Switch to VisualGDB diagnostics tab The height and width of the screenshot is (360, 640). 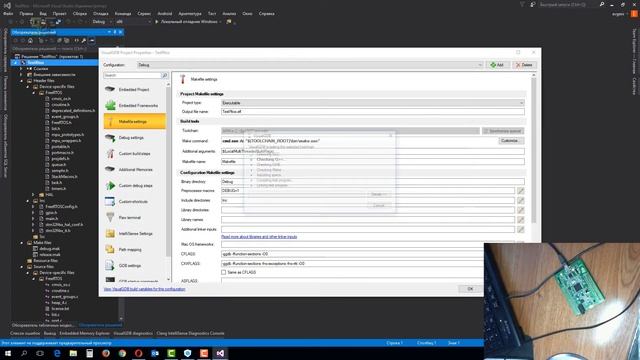click(x=133, y=333)
